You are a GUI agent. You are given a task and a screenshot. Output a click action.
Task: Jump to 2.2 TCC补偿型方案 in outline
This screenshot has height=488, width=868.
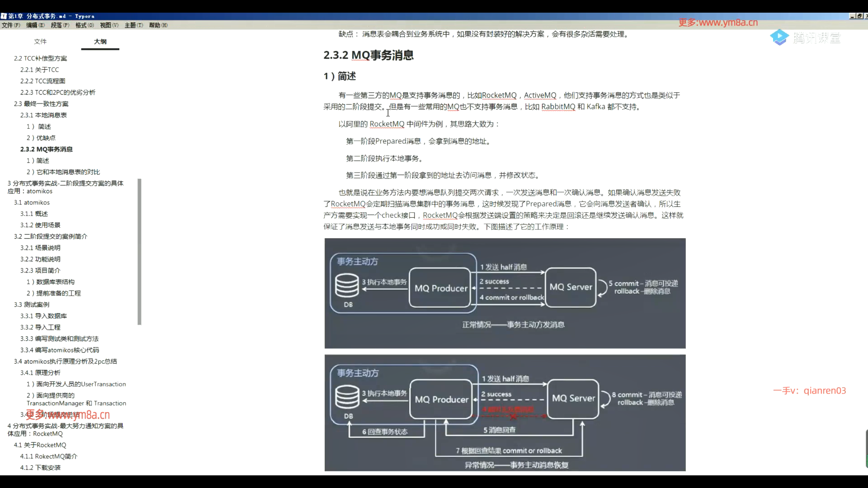(x=40, y=58)
